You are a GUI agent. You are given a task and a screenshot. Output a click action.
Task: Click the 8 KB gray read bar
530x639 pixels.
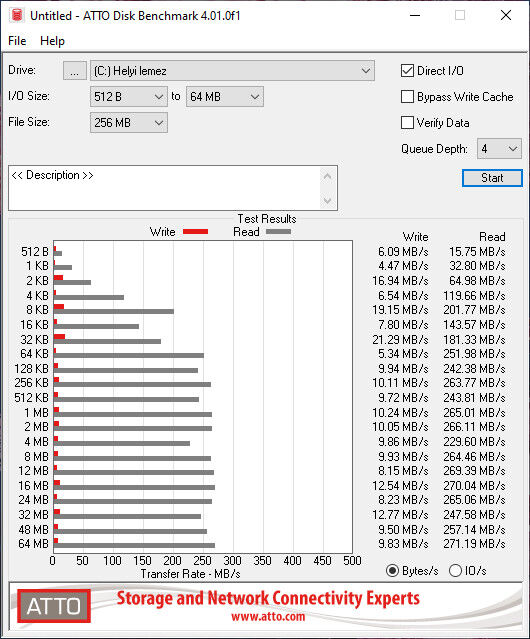click(x=114, y=311)
